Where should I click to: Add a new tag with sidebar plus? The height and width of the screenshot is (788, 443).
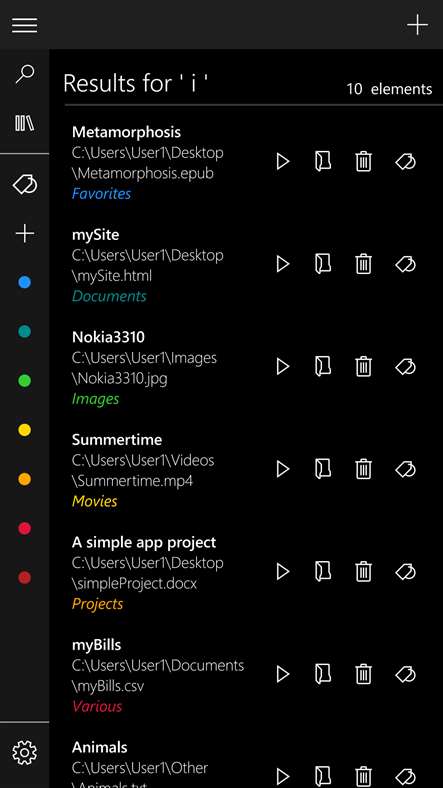[x=25, y=233]
